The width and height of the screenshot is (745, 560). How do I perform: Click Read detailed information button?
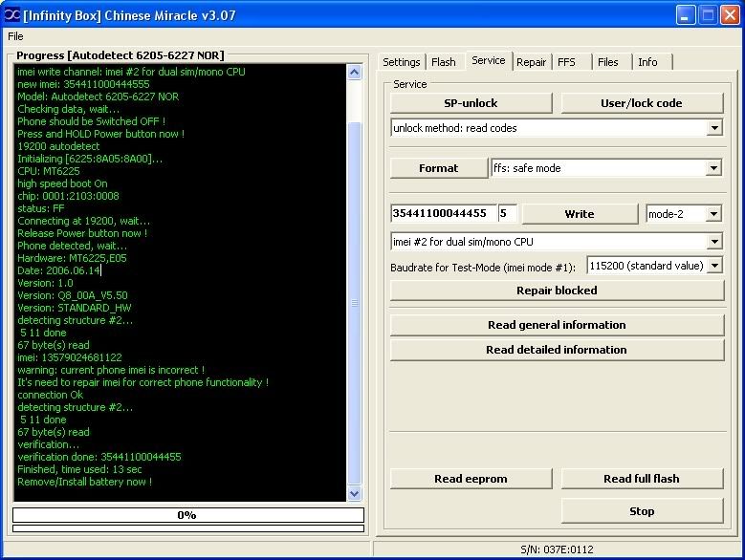pos(557,350)
